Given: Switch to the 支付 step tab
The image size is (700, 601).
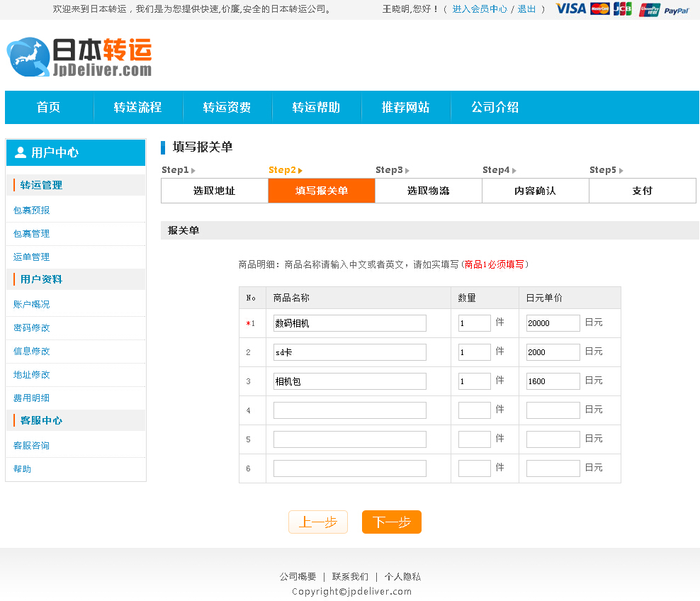Looking at the screenshot, I should tap(642, 190).
